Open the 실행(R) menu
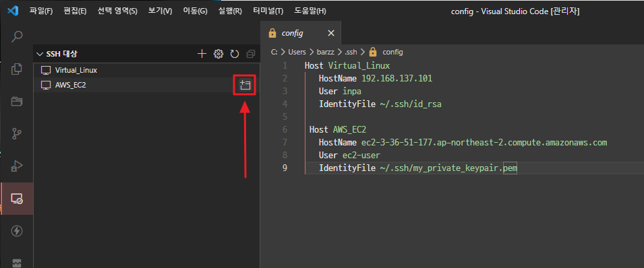The height and width of the screenshot is (268, 644). (229, 11)
